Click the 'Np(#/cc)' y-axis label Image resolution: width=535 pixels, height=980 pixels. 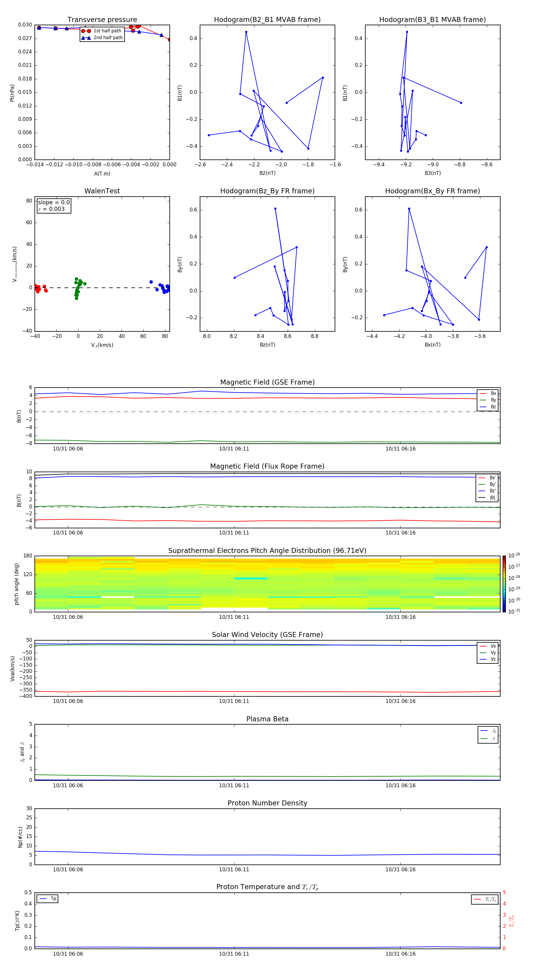20,837
